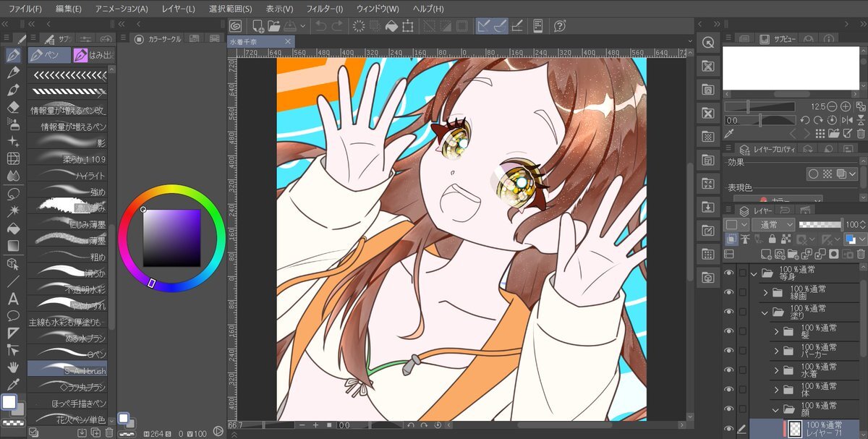Select the Eraser tool in the toolbox

[13, 107]
